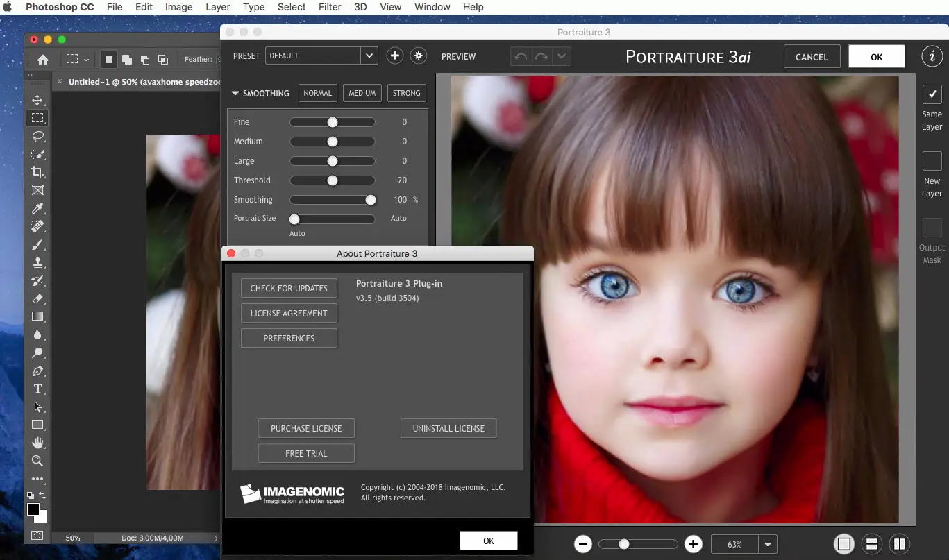Select the Rectangular Marquee tool in left toolbar
This screenshot has width=949, height=560.
point(37,118)
